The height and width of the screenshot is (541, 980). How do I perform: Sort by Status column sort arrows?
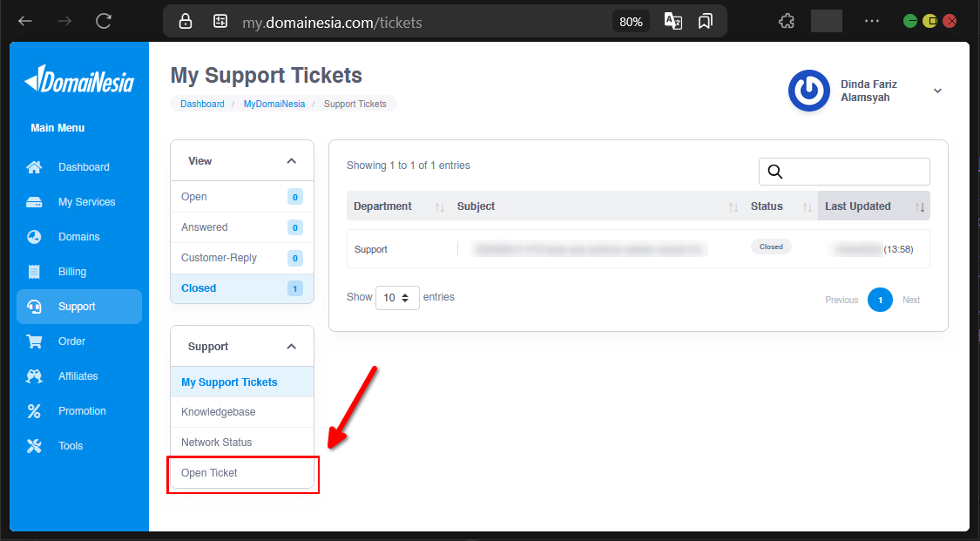click(x=807, y=206)
